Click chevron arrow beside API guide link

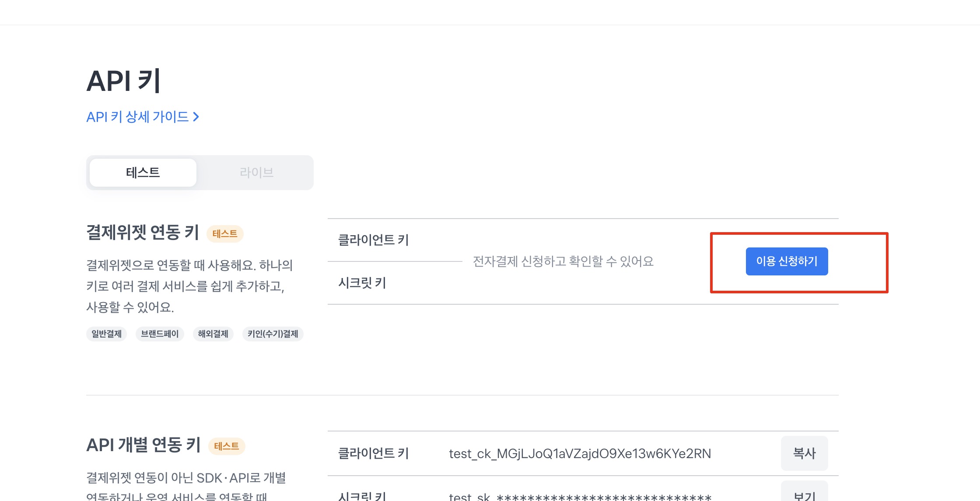tap(196, 117)
